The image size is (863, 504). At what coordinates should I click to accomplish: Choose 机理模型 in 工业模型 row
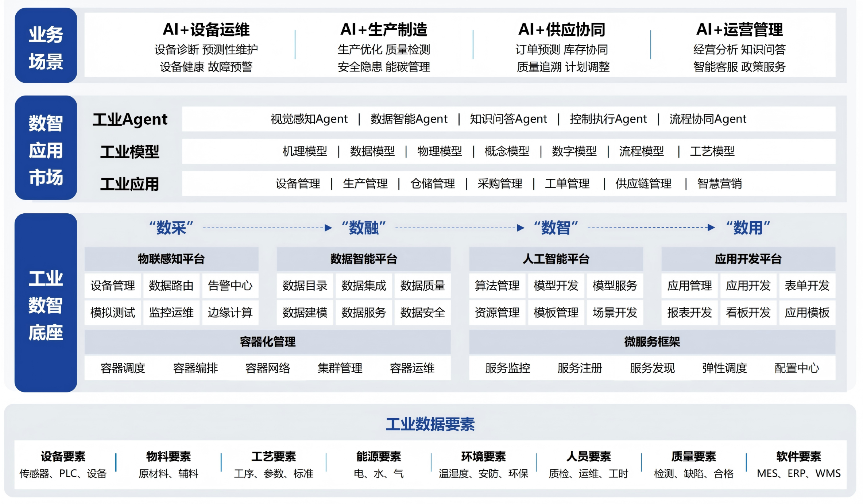pyautogui.click(x=305, y=151)
